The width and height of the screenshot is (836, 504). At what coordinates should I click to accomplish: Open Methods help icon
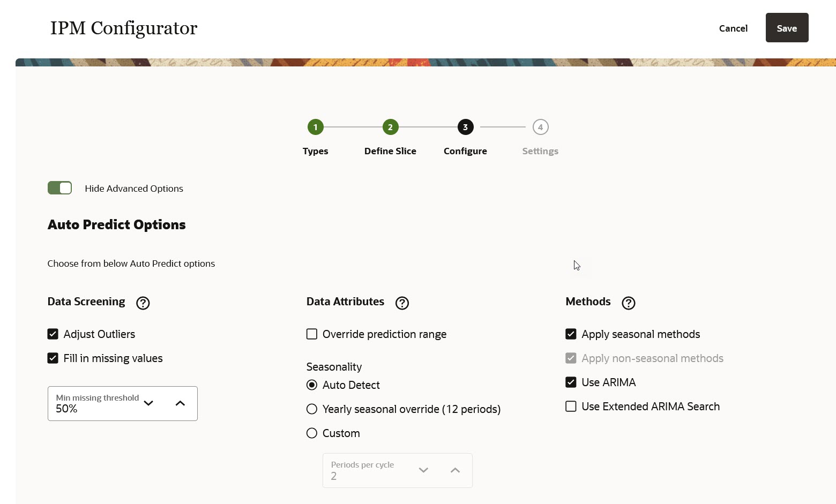click(628, 303)
